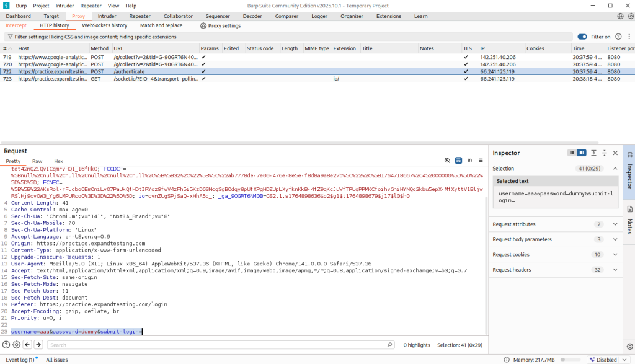Toggle line wrap in request editor
This screenshot has height=364, width=635.
pos(458,160)
